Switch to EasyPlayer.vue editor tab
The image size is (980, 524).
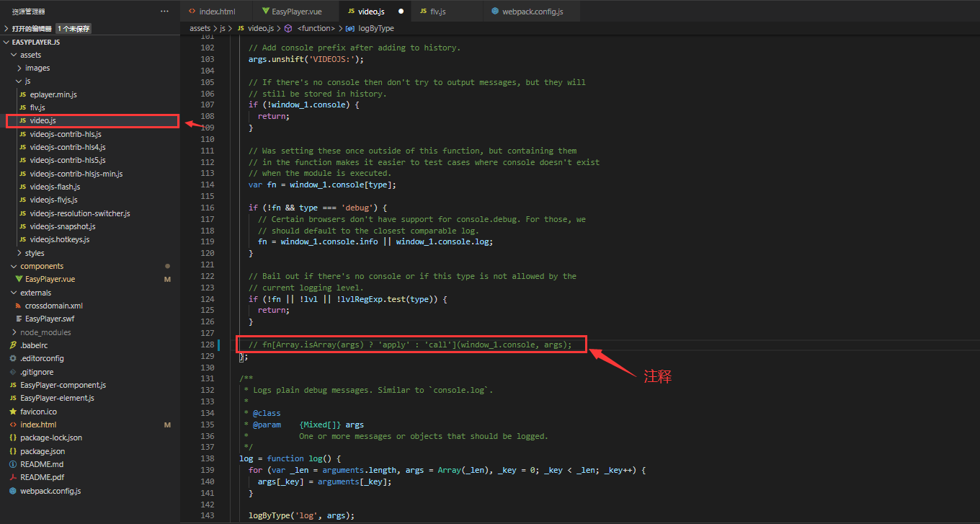[296, 12]
